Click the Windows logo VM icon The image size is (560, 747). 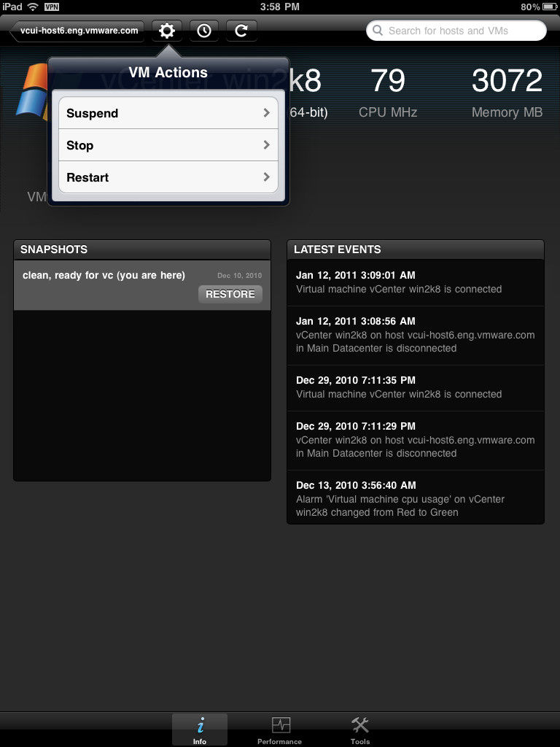(x=32, y=92)
